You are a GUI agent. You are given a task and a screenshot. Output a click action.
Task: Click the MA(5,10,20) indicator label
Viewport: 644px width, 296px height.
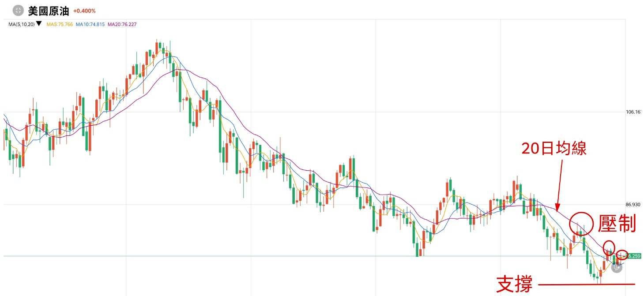coord(21,24)
